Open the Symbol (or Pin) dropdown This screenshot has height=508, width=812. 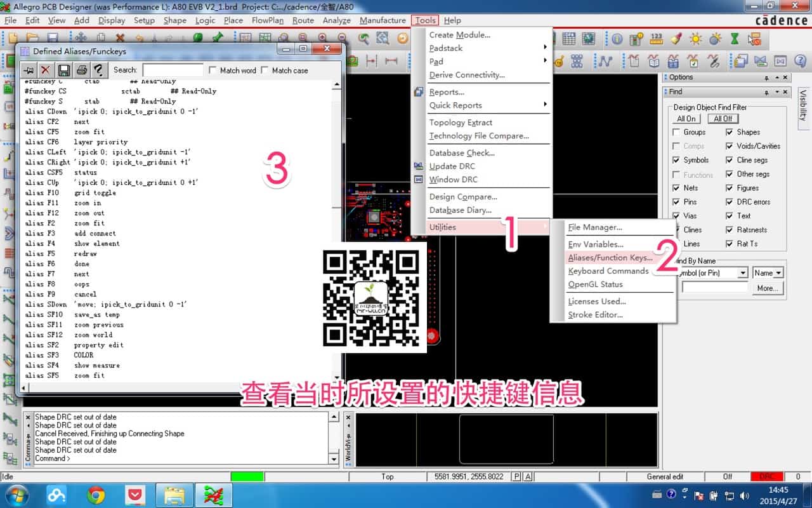pos(743,273)
